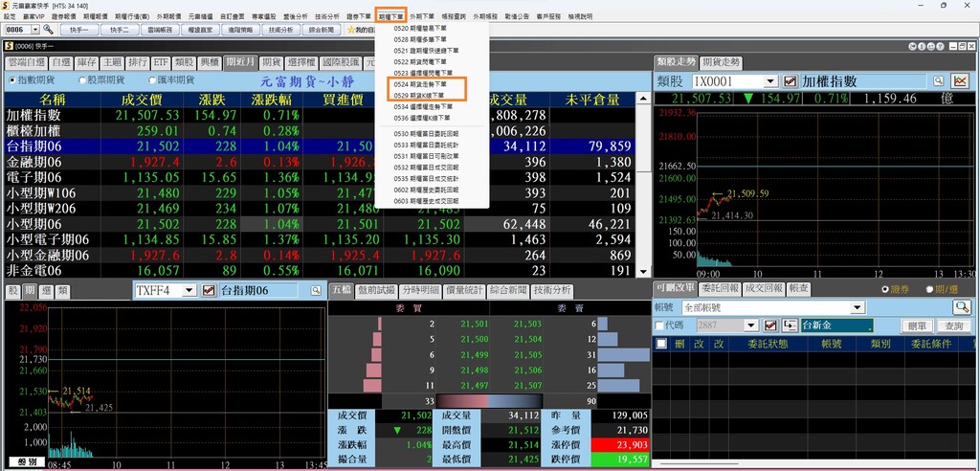The image size is (980, 471).
Task: Click the chart-check icon next to 2887 code
Action: click(x=770, y=325)
